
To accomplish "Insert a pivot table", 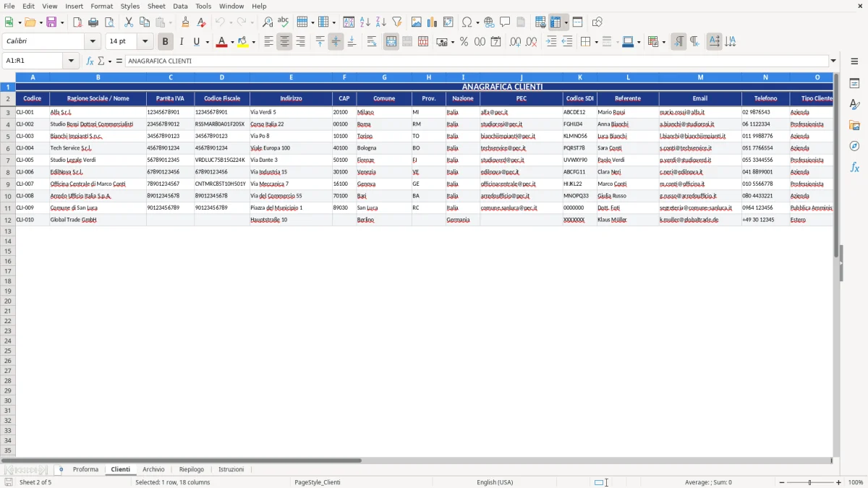I will coord(448,22).
